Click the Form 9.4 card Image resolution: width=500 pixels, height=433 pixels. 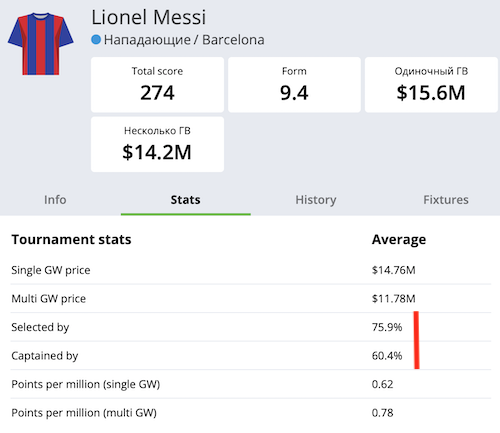click(294, 85)
